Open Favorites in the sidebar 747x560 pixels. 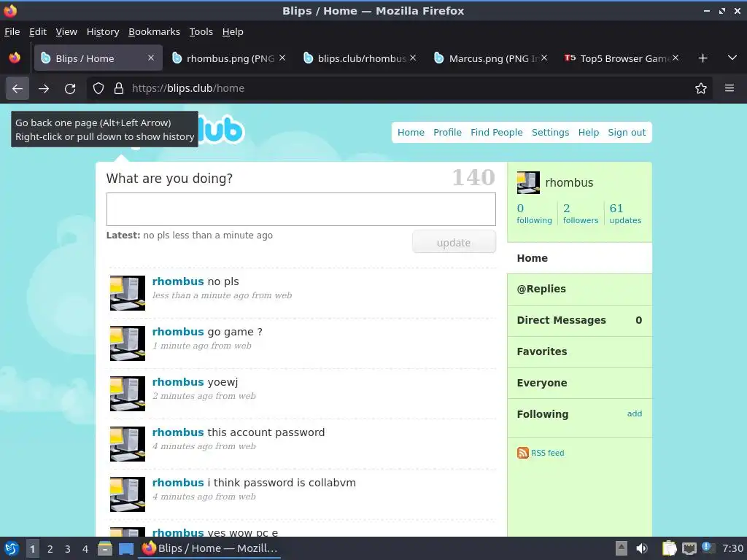579,351
